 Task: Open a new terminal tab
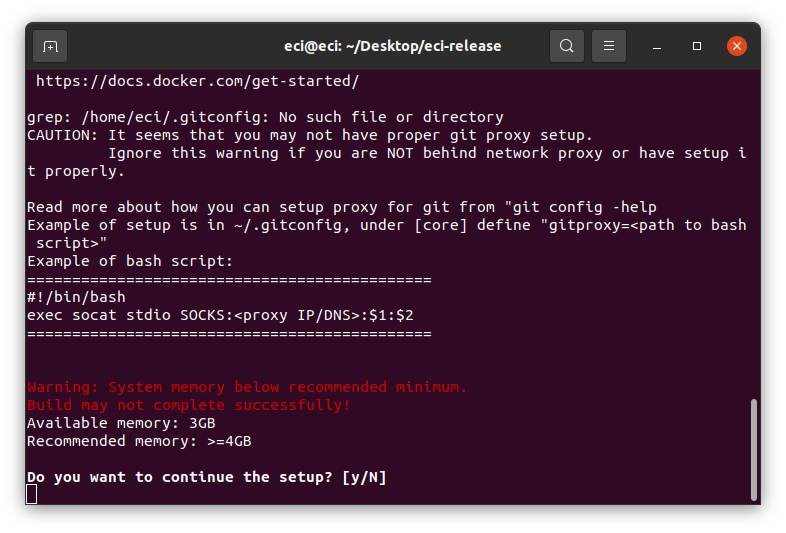[50, 46]
